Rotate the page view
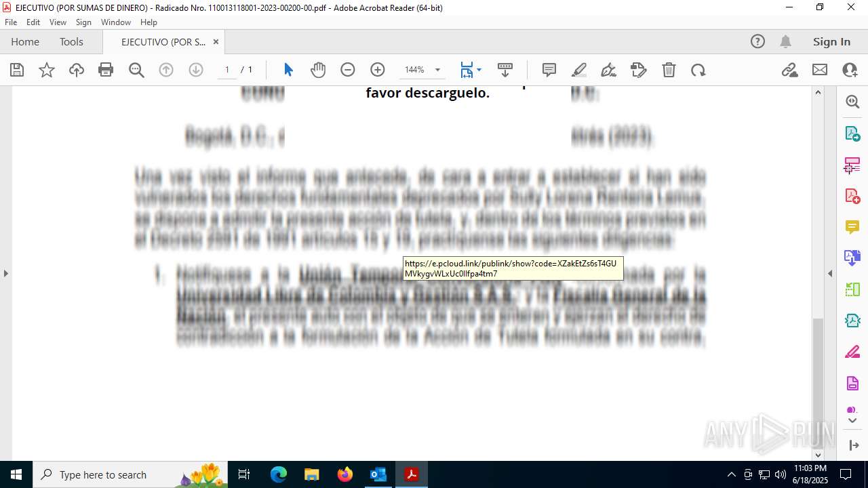The height and width of the screenshot is (488, 868). point(698,70)
